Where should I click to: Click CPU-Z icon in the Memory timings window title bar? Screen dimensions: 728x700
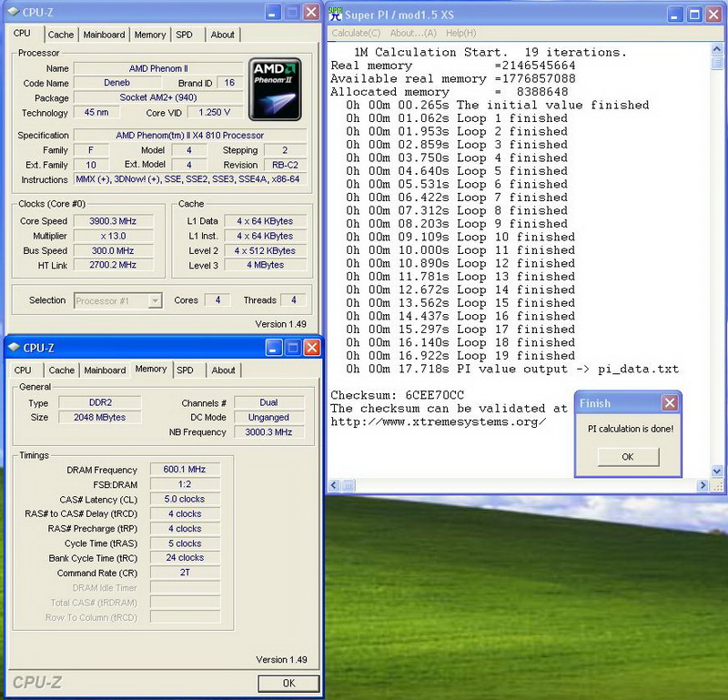click(x=14, y=348)
